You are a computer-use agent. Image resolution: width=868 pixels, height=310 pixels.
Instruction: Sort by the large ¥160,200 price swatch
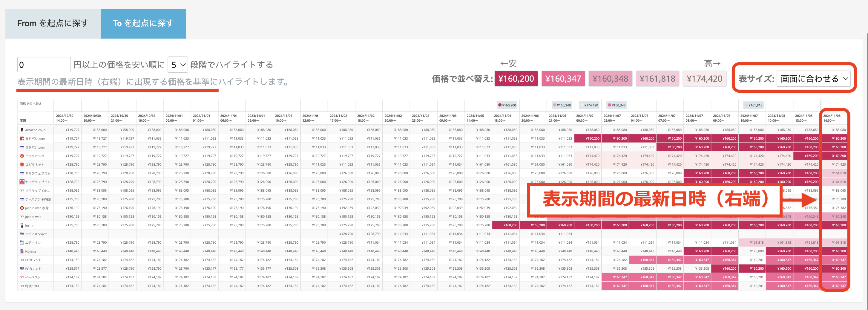[516, 79]
